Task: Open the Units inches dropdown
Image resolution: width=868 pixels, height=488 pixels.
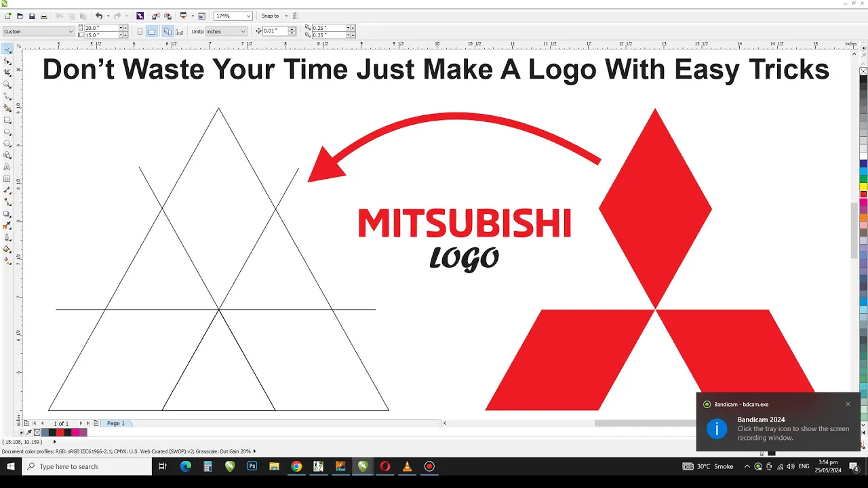Action: click(x=243, y=31)
